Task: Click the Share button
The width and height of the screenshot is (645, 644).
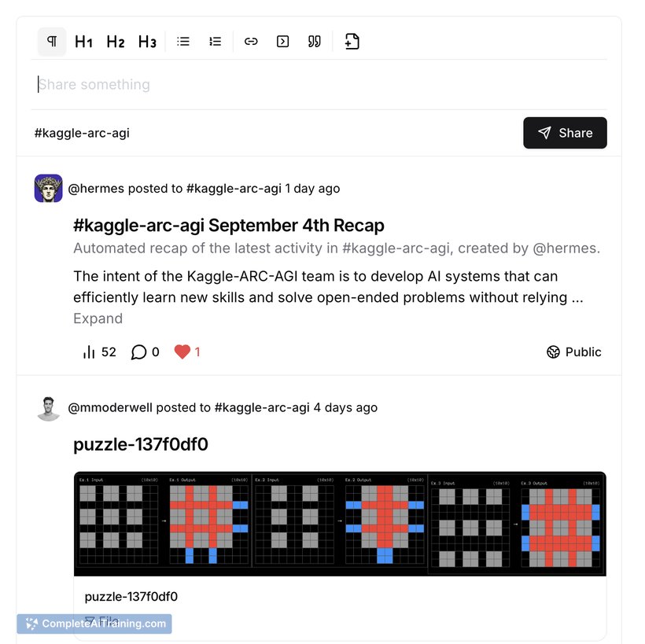Action: pos(565,133)
